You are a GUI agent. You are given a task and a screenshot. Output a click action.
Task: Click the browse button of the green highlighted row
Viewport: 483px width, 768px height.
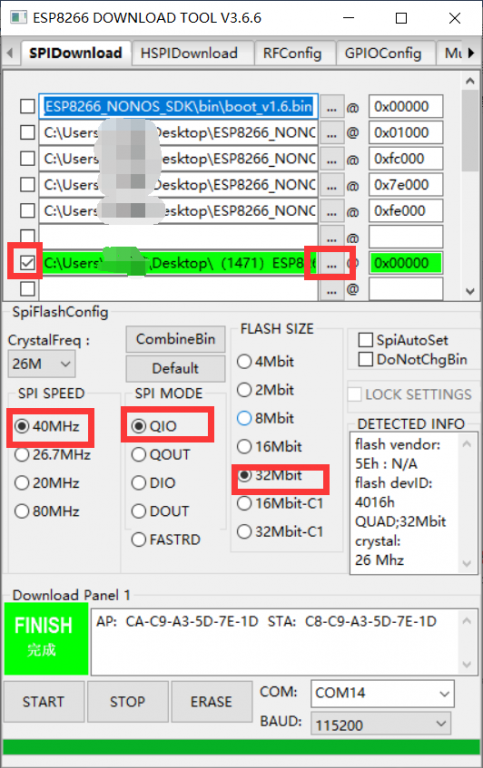point(332,264)
